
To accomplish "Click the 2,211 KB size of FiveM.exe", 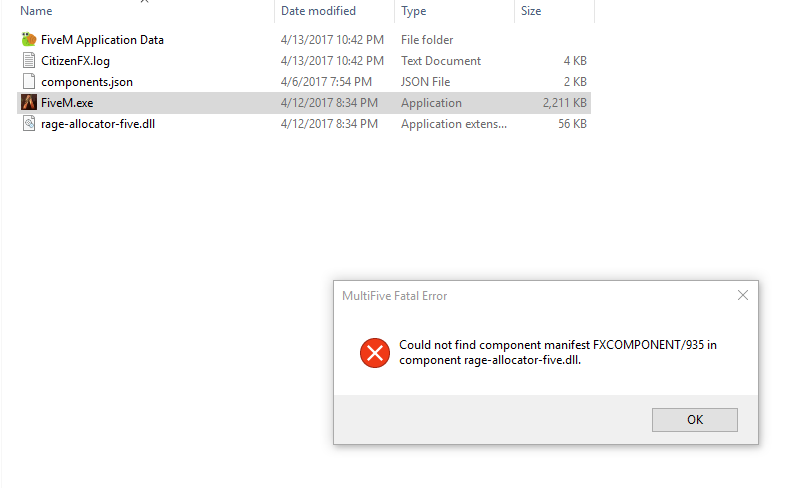I will (564, 103).
